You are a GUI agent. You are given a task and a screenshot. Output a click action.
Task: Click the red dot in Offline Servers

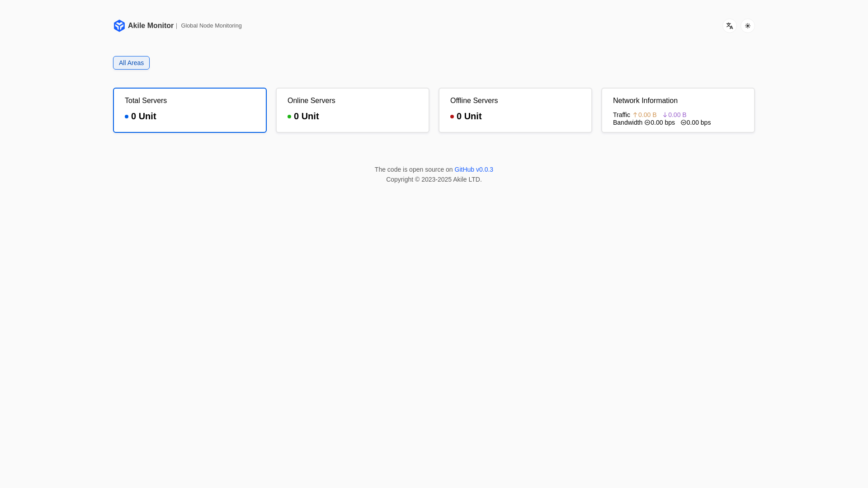[452, 117]
